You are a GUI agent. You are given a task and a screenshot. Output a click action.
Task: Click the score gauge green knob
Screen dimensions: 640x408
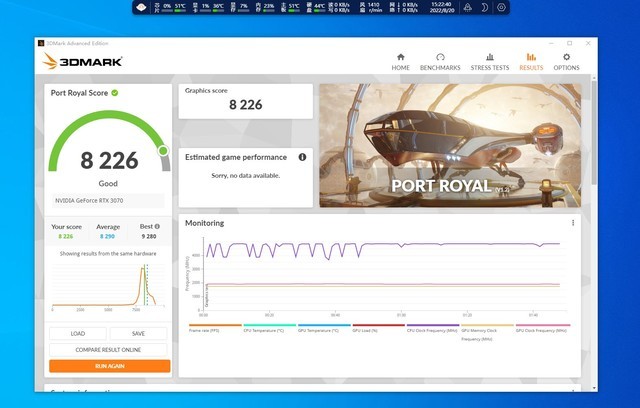pyautogui.click(x=163, y=151)
